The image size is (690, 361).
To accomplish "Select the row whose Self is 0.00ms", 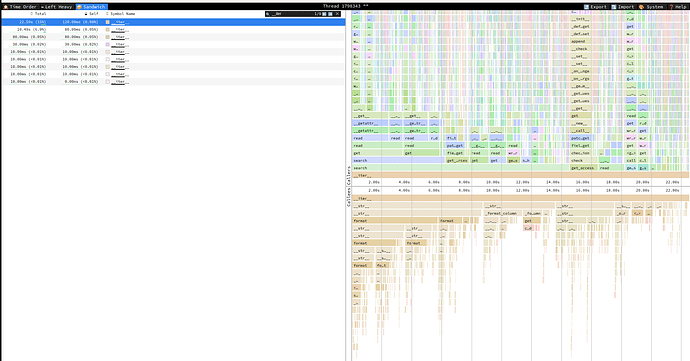I will click(x=173, y=82).
